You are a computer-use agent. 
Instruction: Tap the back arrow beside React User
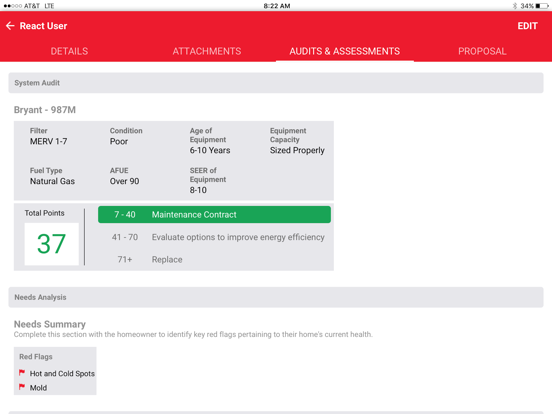click(10, 26)
